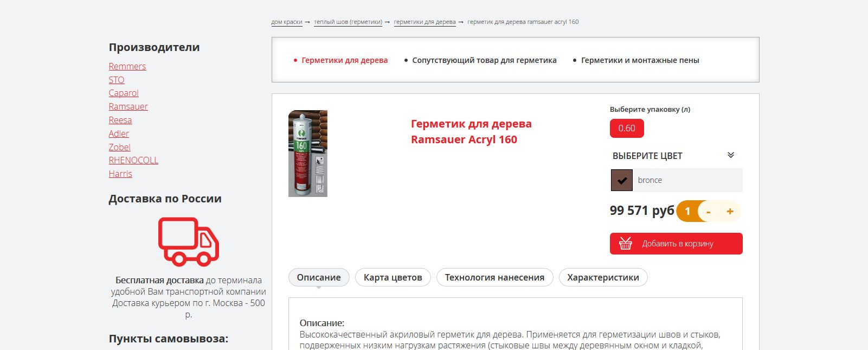Expand the color list double-chevron

731,155
